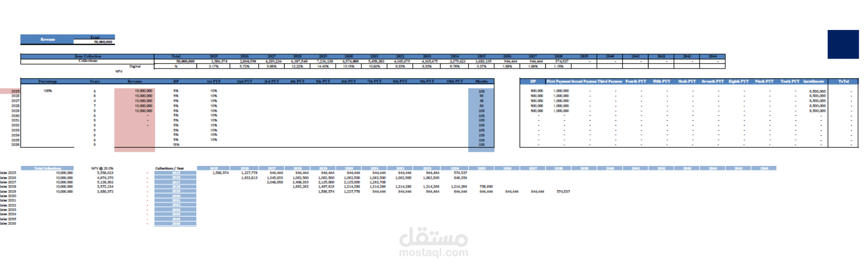The width and height of the screenshot is (868, 264).
Task: Select the Installments column header
Action: click(813, 81)
